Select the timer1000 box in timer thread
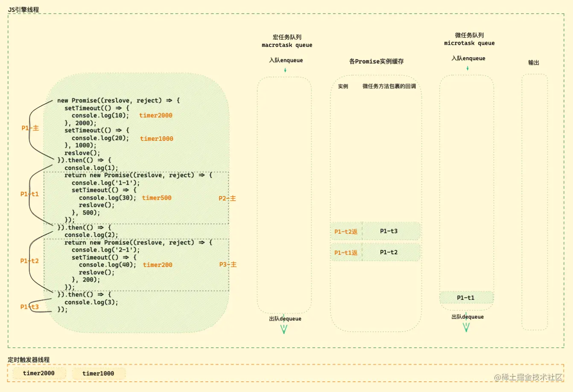The height and width of the screenshot is (392, 573). click(x=98, y=373)
